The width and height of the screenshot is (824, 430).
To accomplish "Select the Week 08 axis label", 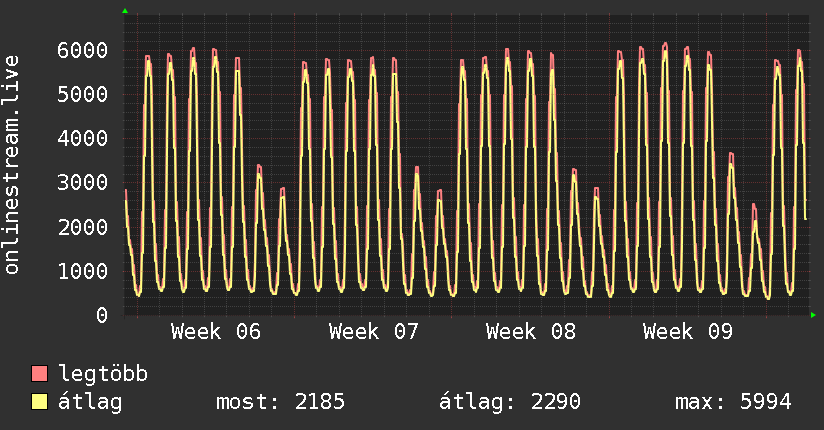I will click(x=530, y=332).
